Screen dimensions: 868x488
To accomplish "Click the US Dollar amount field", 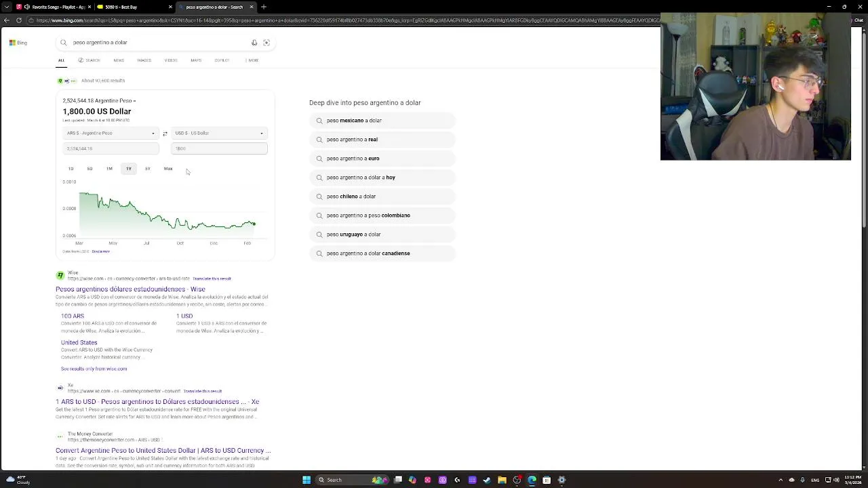I will pyautogui.click(x=219, y=148).
